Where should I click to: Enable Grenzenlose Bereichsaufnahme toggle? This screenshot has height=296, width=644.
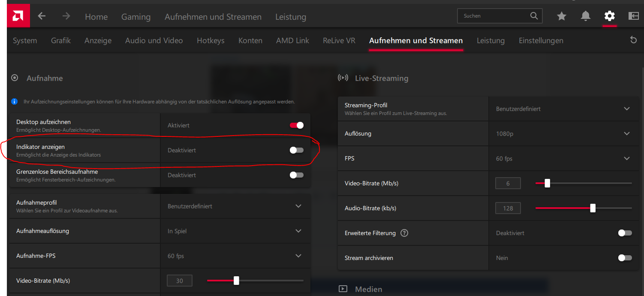click(297, 175)
